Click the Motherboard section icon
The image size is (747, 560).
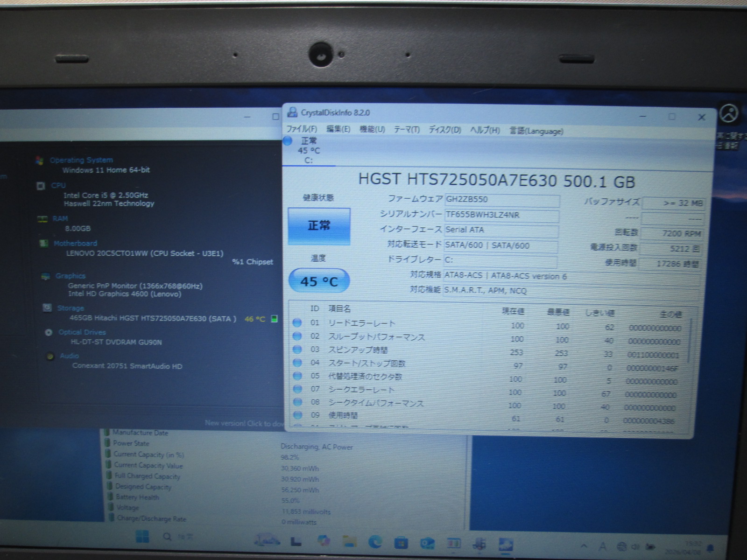pos(44,243)
